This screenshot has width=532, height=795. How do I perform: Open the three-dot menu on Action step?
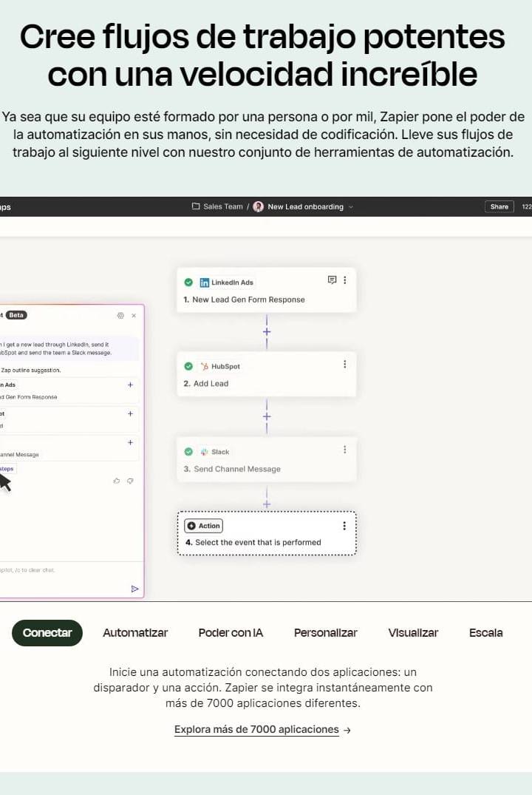(344, 526)
